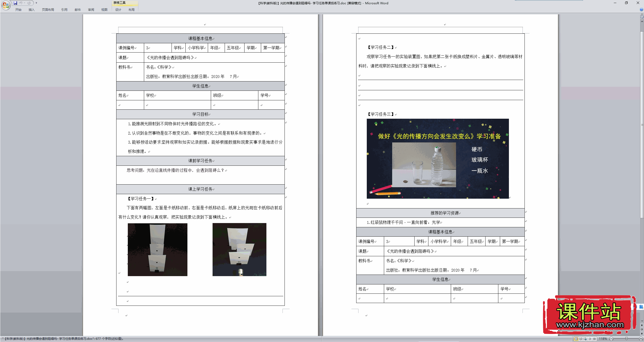
Task: Minimize the Word window
Action: (x=615, y=3)
